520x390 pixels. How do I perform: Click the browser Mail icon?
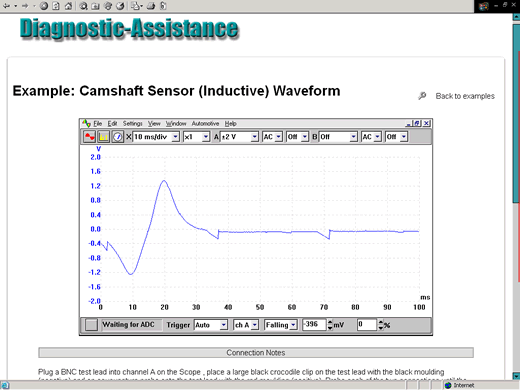point(136,6)
